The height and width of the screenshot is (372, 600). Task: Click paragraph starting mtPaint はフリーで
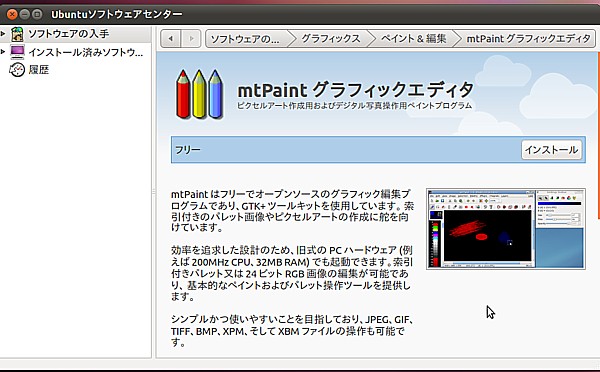tap(292, 211)
